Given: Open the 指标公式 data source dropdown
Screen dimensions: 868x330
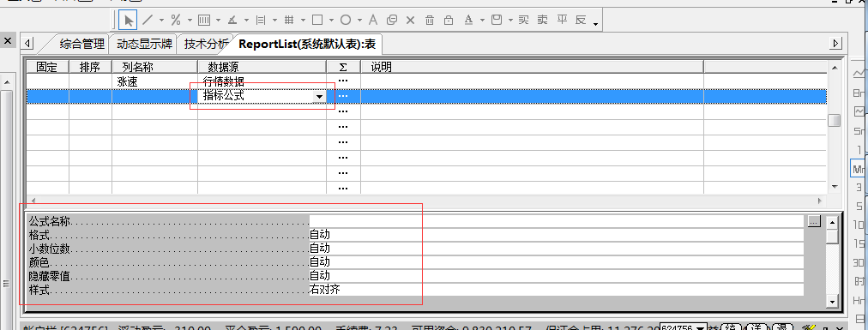Looking at the screenshot, I should coord(319,96).
